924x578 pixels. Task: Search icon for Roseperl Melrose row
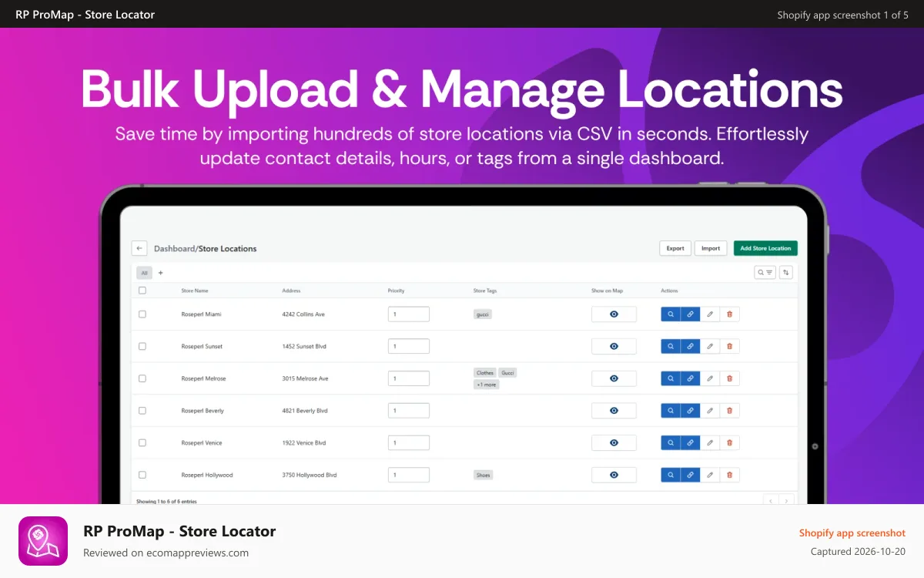click(x=671, y=378)
